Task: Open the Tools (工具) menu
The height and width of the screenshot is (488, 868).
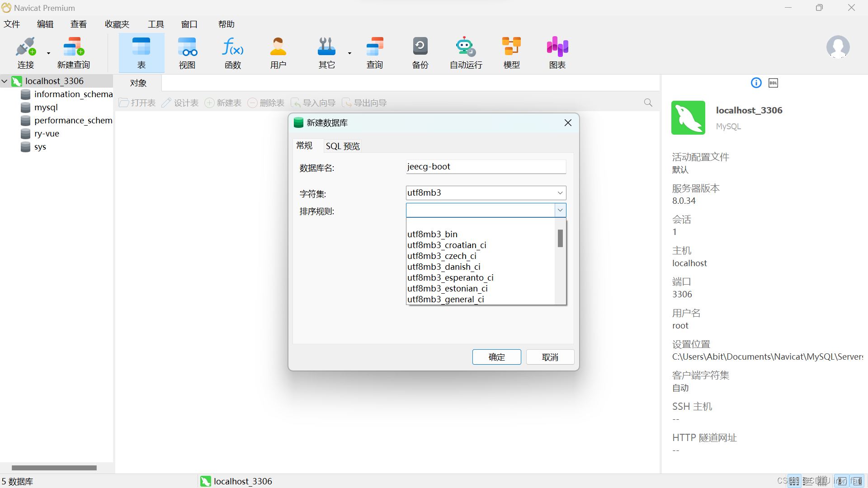Action: [156, 24]
